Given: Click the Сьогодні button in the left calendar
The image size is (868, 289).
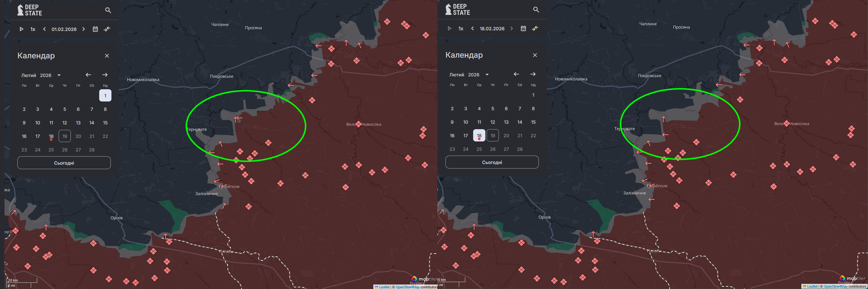Looking at the screenshot, I should pos(64,163).
